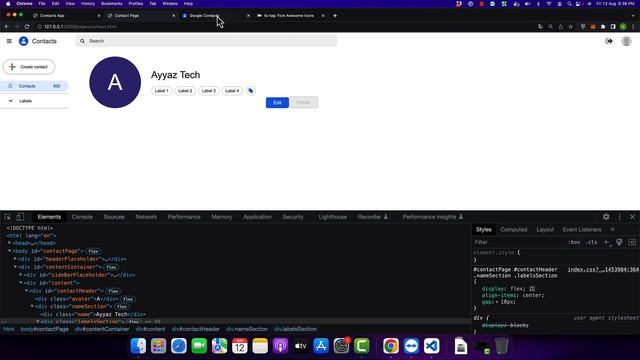Viewport: 640px width, 360px height.
Task: Open Camtasia from the dock
Action: click(x=362, y=346)
